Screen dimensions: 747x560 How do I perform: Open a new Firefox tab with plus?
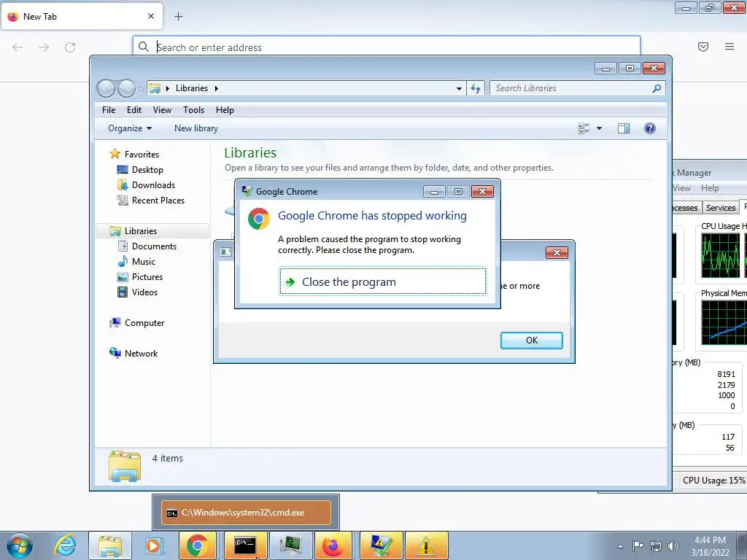pos(178,17)
